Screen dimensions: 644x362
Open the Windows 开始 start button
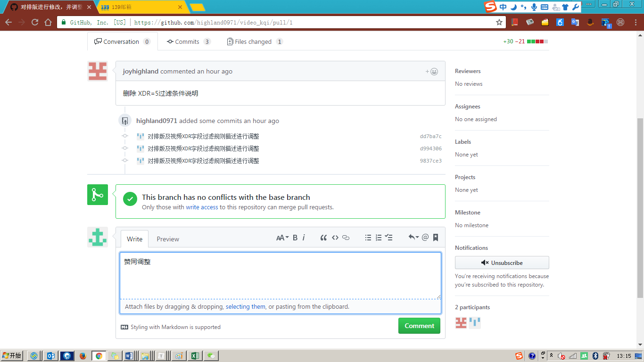[12, 356]
